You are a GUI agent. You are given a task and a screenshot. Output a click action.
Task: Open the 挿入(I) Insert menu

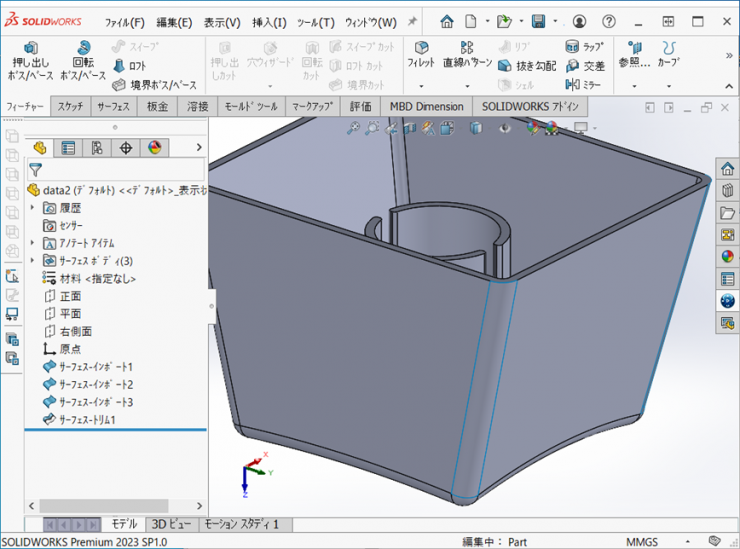coord(268,22)
